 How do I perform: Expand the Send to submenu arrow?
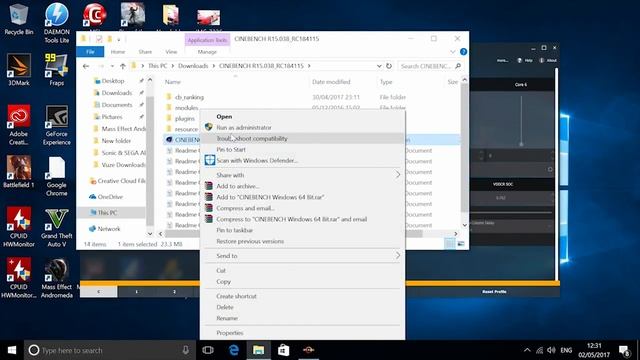pyautogui.click(x=398, y=256)
